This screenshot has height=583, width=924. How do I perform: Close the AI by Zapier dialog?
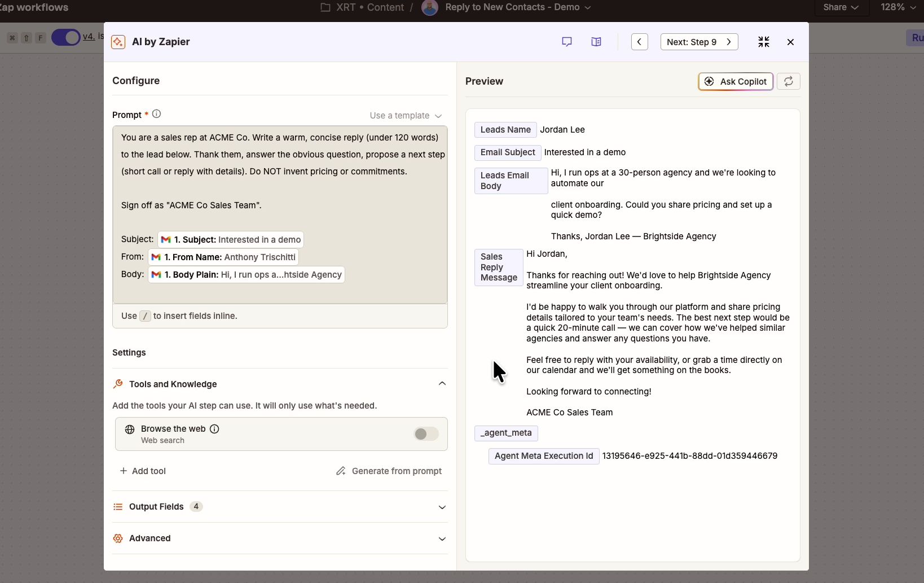(790, 42)
